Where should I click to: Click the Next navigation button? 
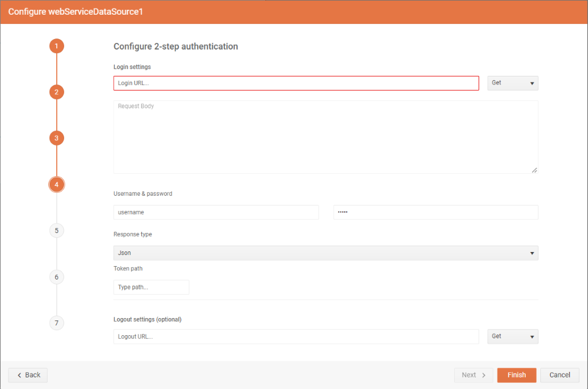[x=473, y=375]
